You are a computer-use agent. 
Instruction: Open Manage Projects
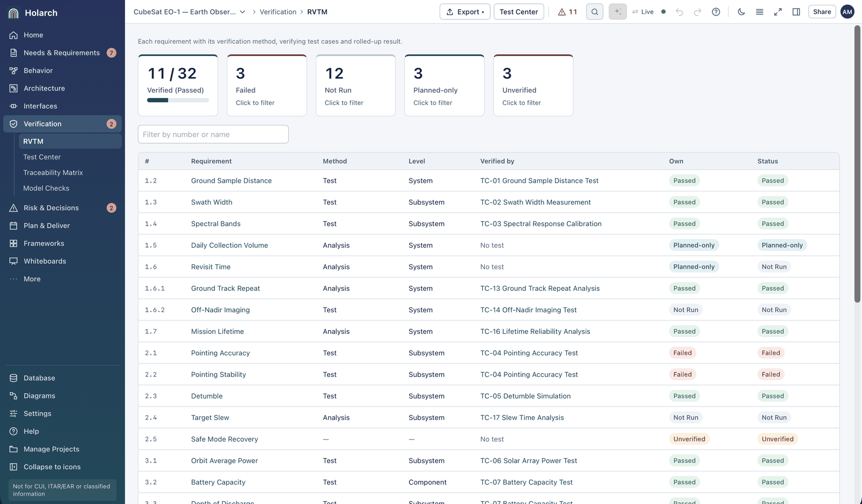(x=62, y=449)
